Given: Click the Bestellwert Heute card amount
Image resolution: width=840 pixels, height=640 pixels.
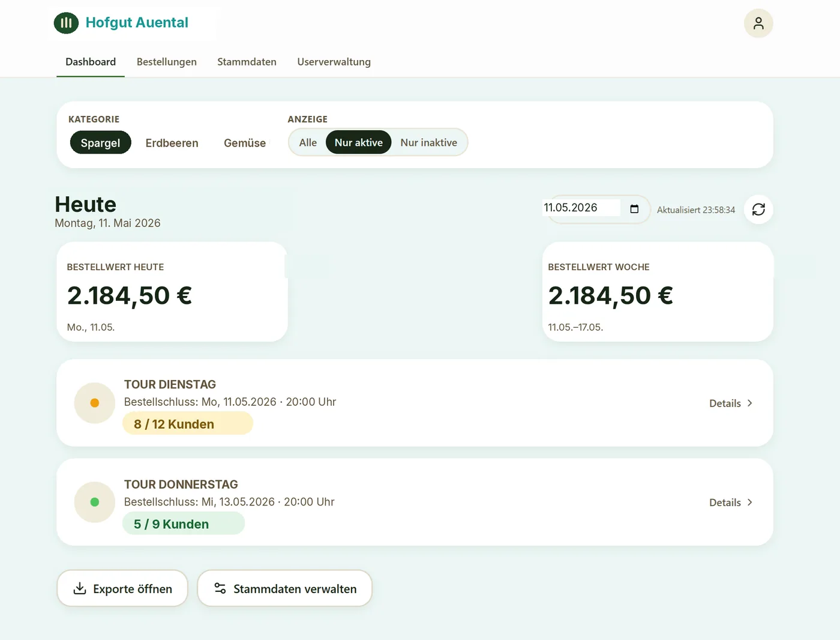Looking at the screenshot, I should (x=130, y=295).
